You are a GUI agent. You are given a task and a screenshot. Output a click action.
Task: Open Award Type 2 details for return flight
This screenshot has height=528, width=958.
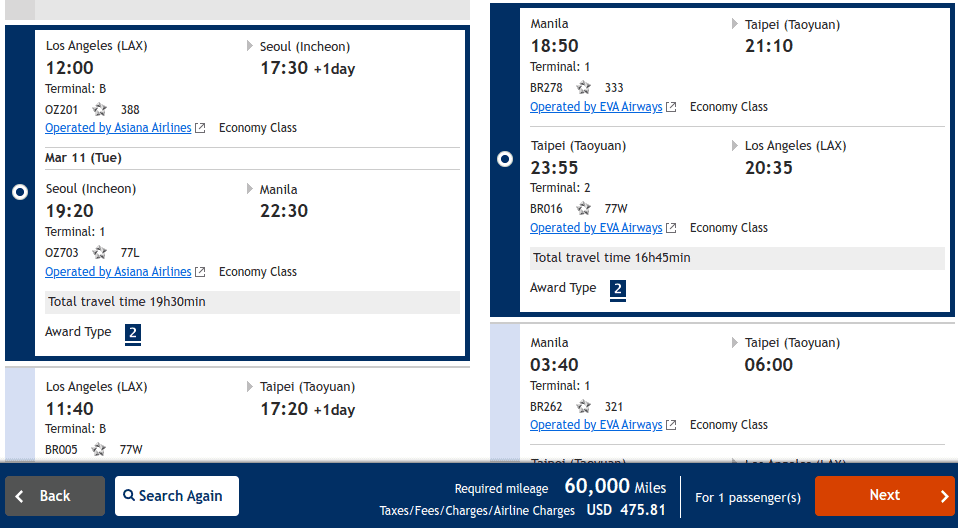coord(618,289)
